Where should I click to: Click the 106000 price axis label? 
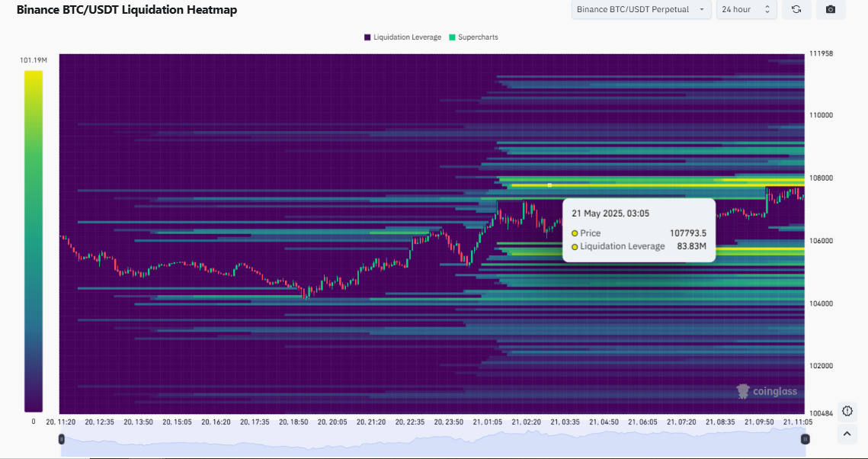(821, 241)
